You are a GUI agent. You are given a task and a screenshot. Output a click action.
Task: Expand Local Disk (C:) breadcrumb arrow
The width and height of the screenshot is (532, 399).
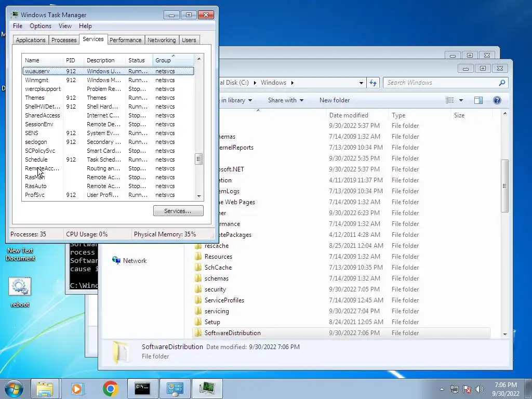point(255,83)
